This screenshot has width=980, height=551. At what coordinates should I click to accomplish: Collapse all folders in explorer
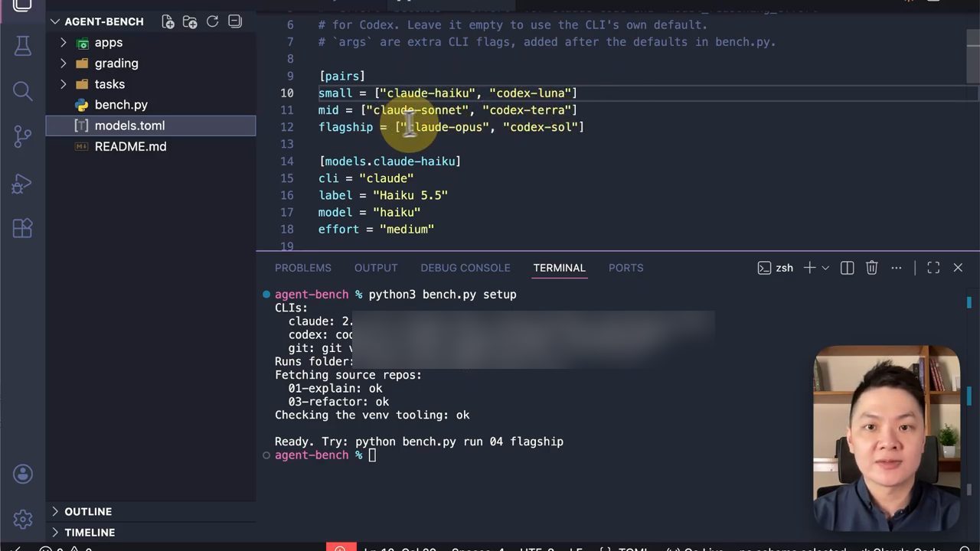(235, 21)
